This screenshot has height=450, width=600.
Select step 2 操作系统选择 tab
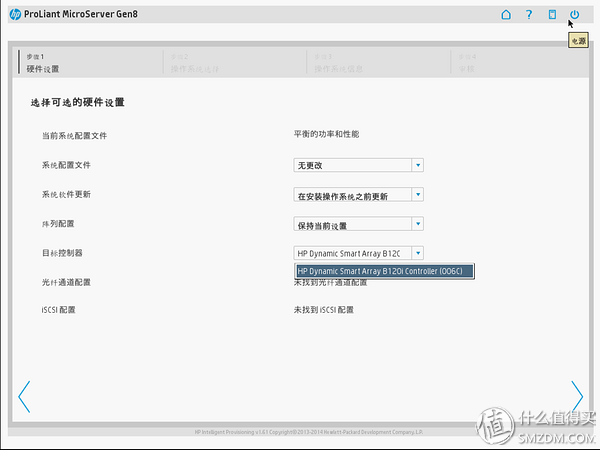click(x=234, y=62)
